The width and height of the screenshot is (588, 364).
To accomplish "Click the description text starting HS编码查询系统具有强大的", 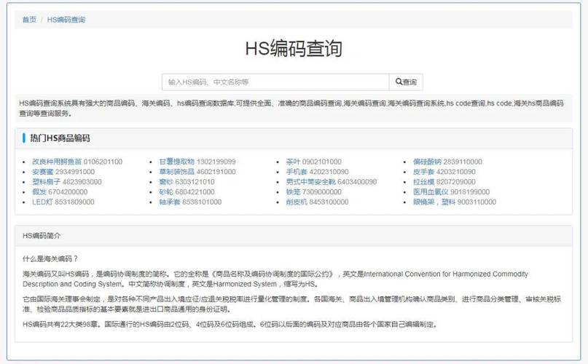I will pyautogui.click(x=291, y=108).
